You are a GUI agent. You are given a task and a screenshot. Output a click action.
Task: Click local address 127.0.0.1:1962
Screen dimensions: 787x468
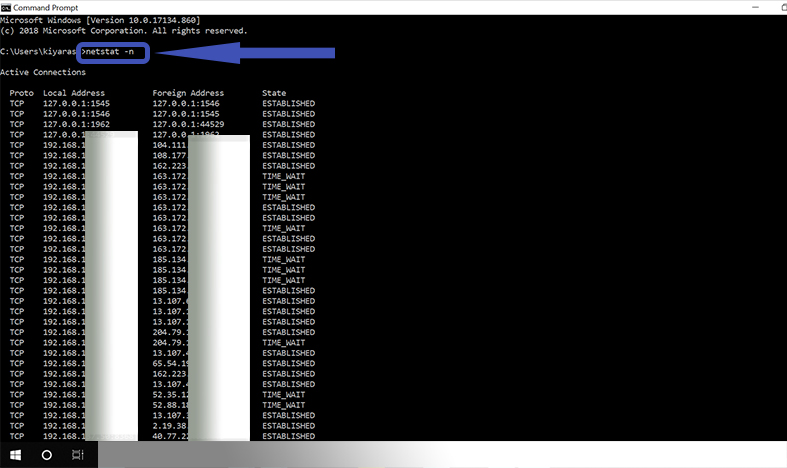click(x=76, y=124)
